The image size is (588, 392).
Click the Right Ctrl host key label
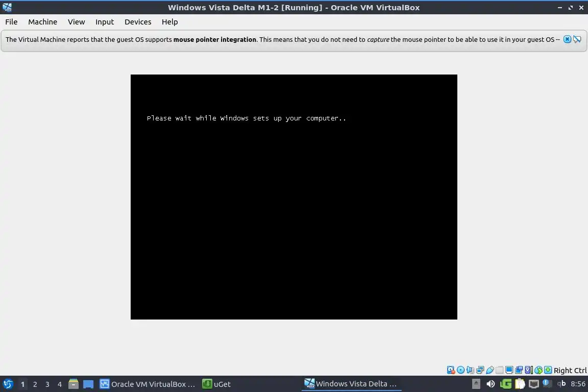pyautogui.click(x=570, y=370)
